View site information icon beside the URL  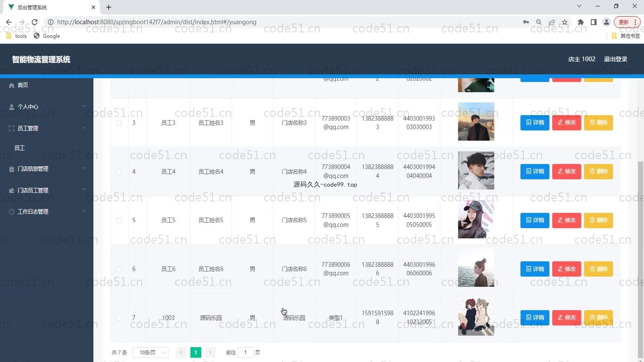51,22
